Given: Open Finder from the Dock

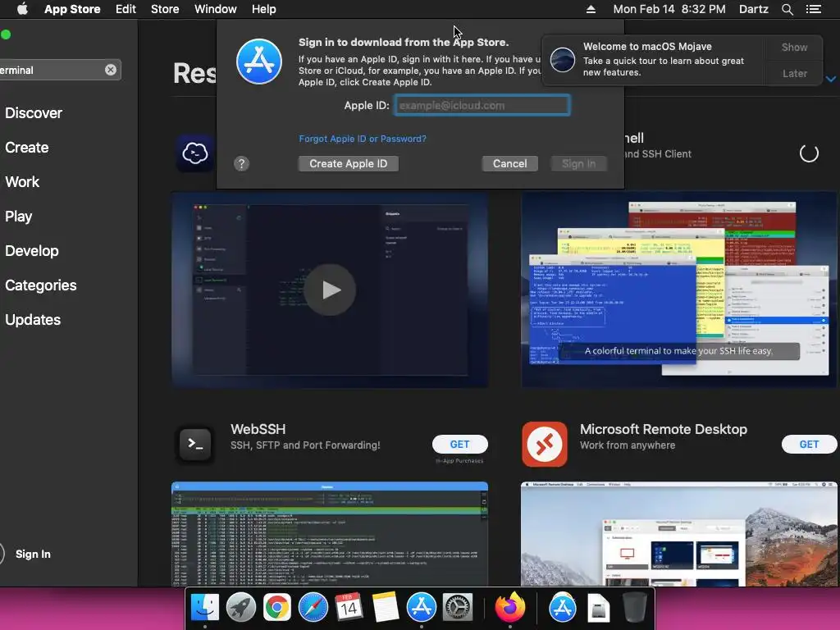Looking at the screenshot, I should (x=205, y=608).
